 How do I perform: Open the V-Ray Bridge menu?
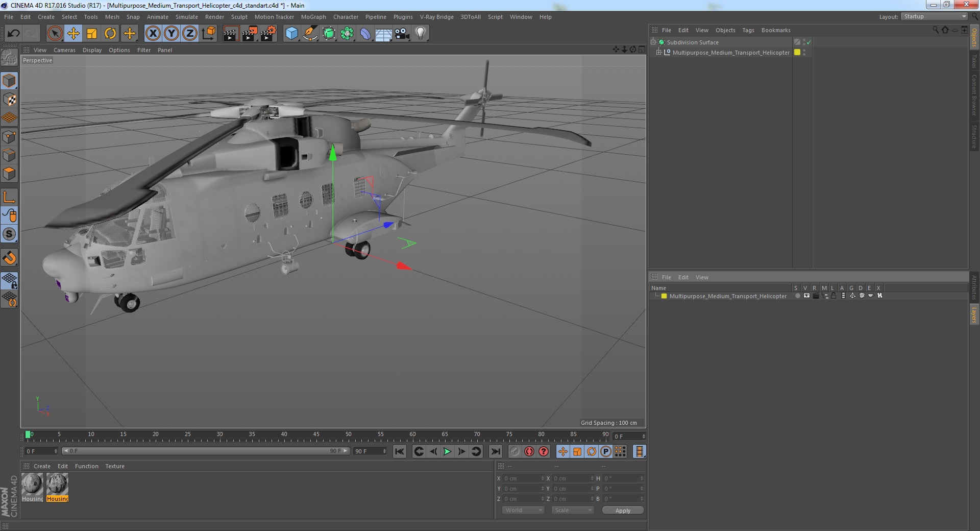(x=437, y=17)
